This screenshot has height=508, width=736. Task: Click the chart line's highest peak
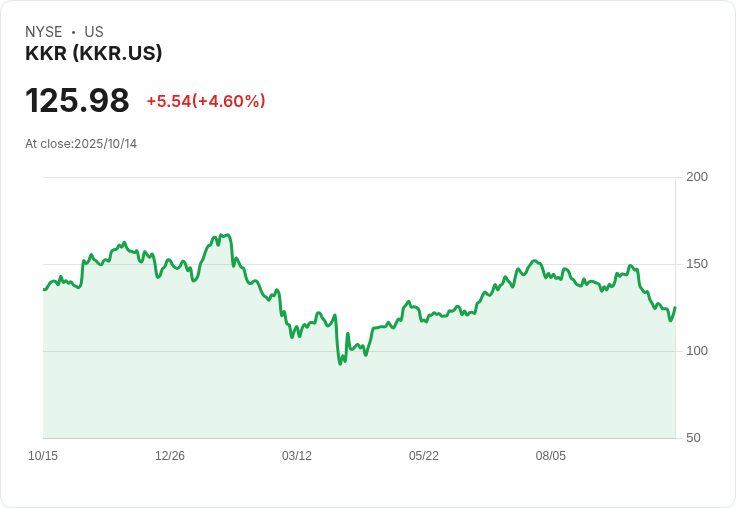pos(228,235)
